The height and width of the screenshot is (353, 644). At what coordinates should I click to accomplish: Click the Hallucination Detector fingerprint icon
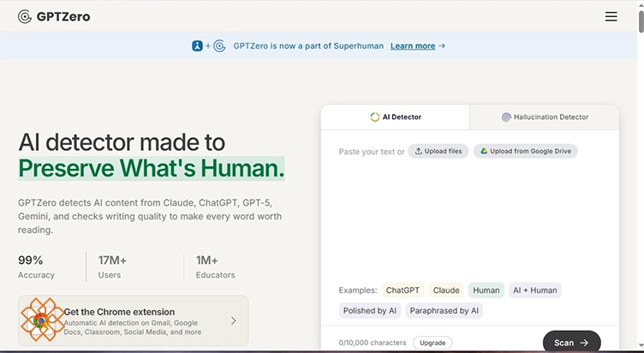coord(506,117)
